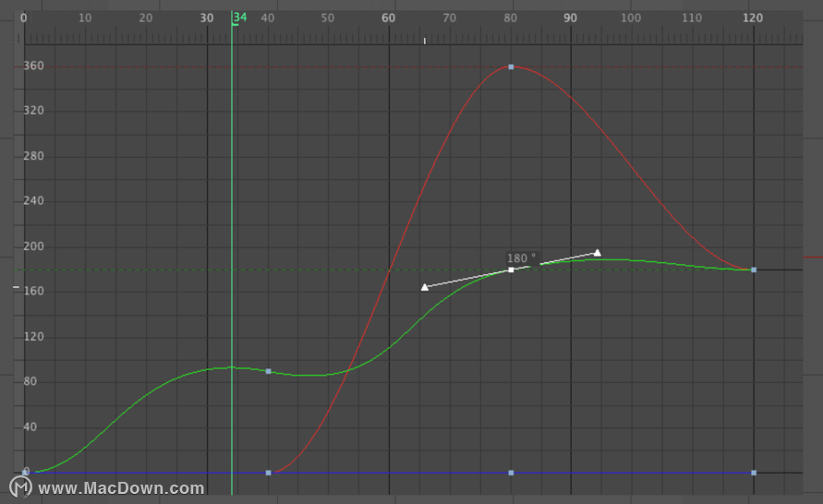The height and width of the screenshot is (504, 823).
Task: Click frame 120 on the timeline ruler
Action: click(753, 18)
